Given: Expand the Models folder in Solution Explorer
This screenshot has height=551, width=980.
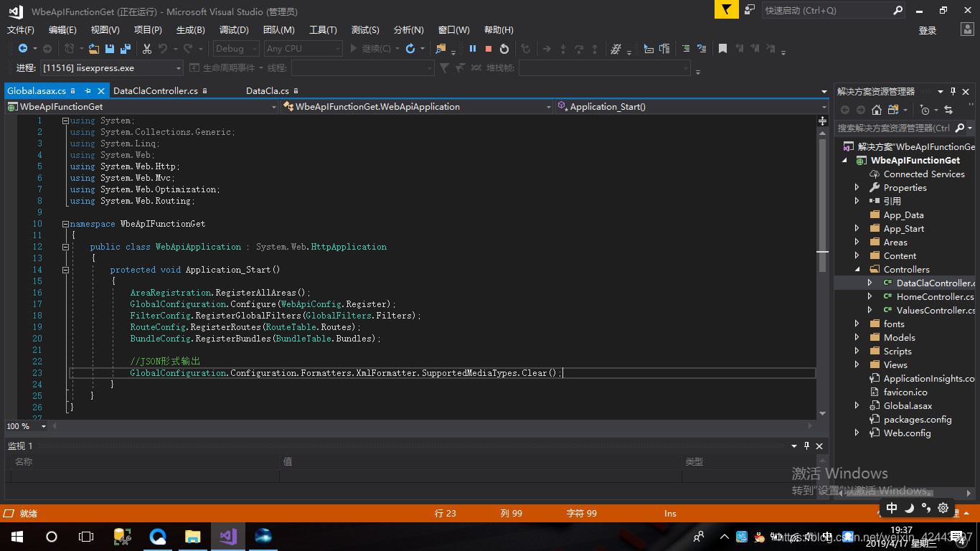Looking at the screenshot, I should pyautogui.click(x=857, y=338).
